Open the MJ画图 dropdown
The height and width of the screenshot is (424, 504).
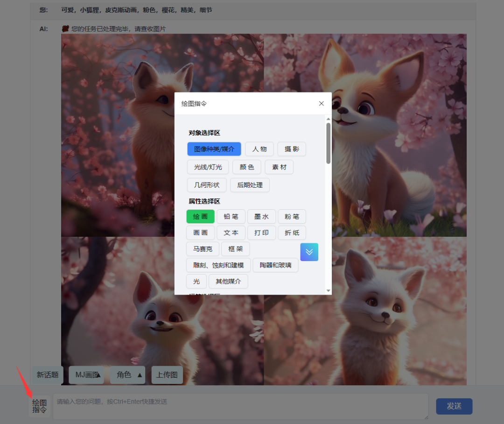pyautogui.click(x=86, y=375)
